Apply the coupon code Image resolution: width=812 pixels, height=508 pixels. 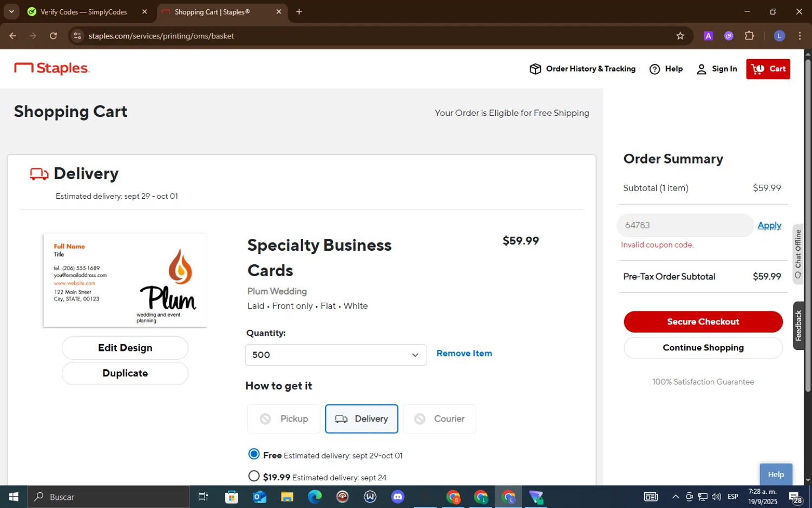[x=769, y=225]
